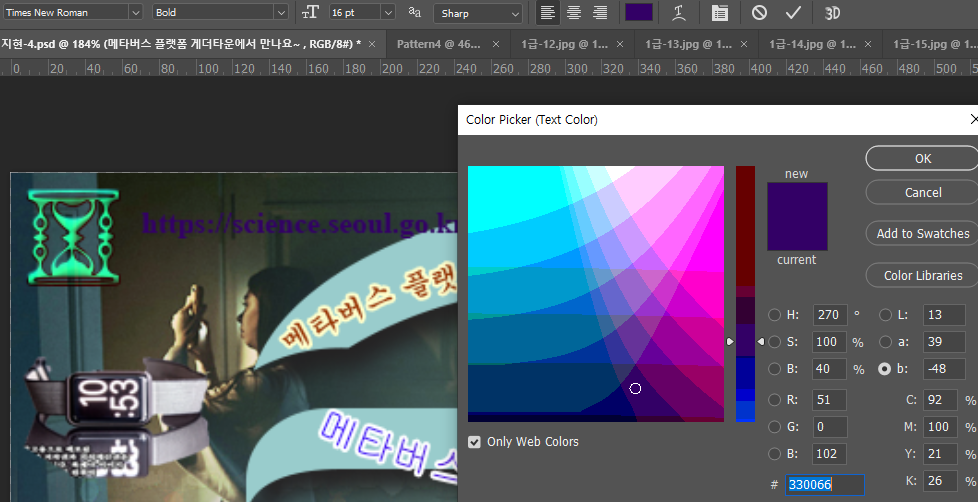Open Sharp anti-aliasing dropdown
The image size is (978, 502).
[515, 13]
